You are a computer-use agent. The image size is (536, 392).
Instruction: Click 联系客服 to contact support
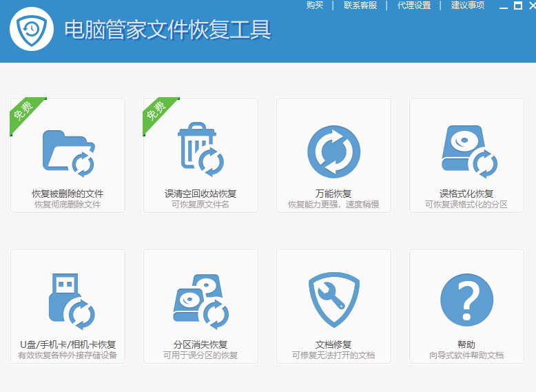pyautogui.click(x=360, y=6)
